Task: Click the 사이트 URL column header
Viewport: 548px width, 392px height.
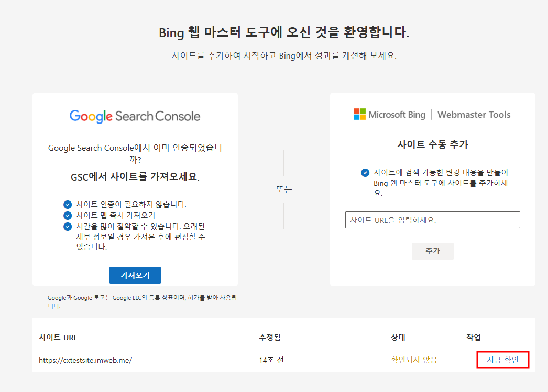Action: point(58,338)
